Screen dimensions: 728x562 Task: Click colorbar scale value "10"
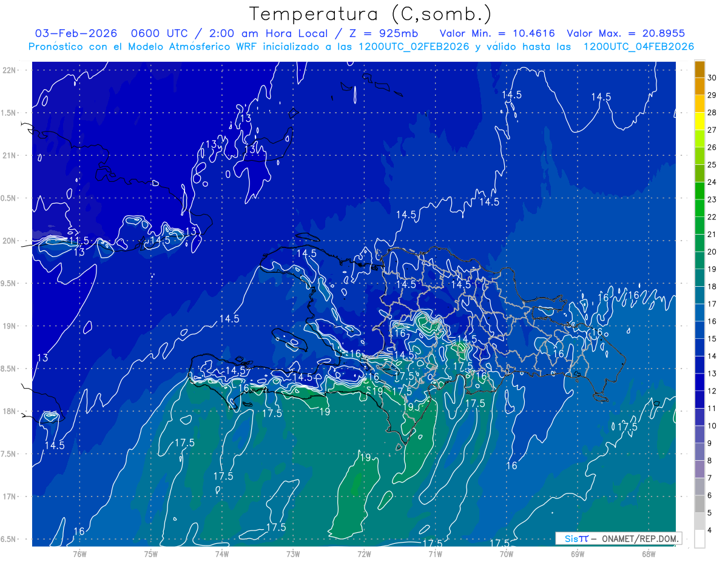712,426
